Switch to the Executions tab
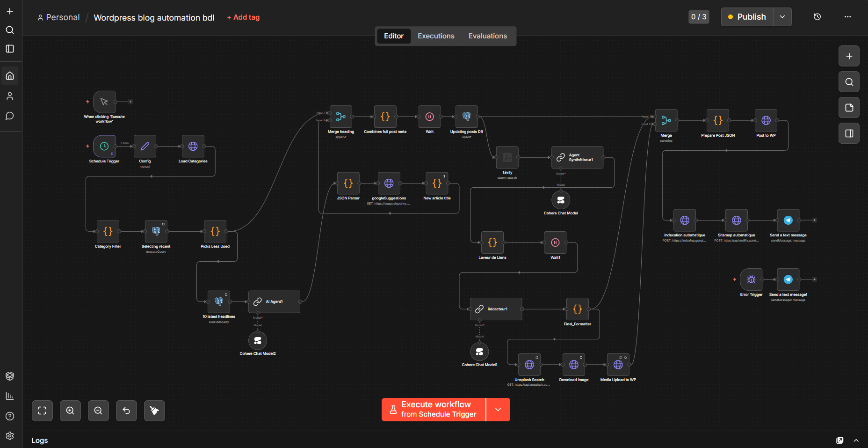This screenshot has width=868, height=448. (x=436, y=36)
